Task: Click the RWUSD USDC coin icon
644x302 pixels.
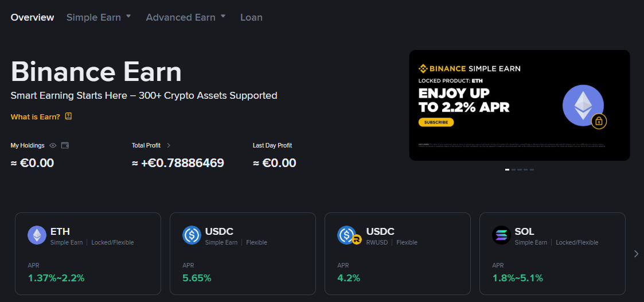Action: (348, 235)
